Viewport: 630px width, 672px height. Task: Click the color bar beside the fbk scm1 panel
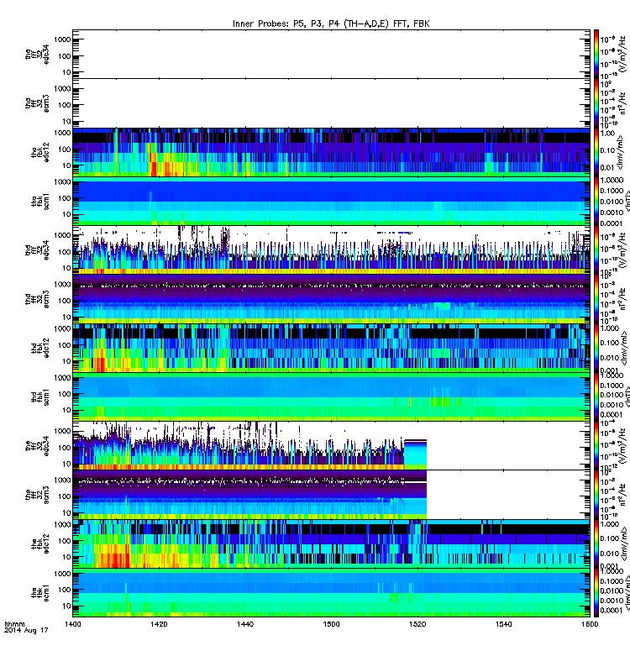(x=596, y=592)
